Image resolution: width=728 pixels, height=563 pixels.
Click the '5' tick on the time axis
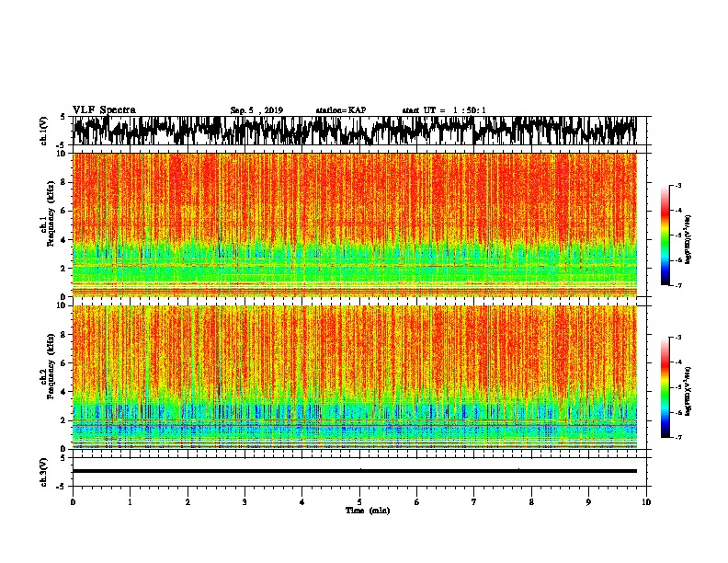[359, 502]
